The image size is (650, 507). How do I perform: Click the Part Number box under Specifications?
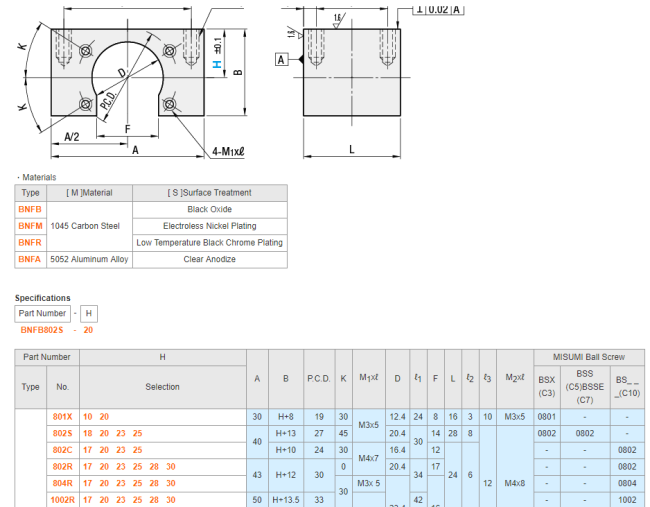pos(44,313)
